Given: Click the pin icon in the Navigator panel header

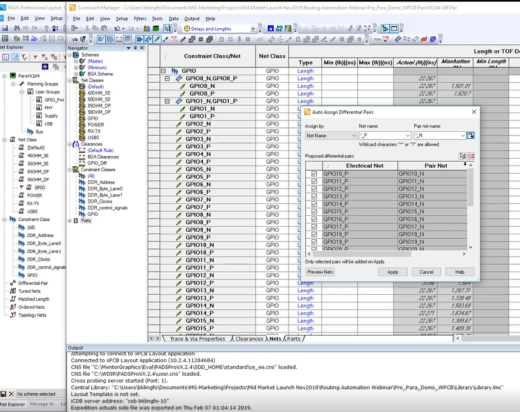Looking at the screenshot, I should click(x=135, y=48).
